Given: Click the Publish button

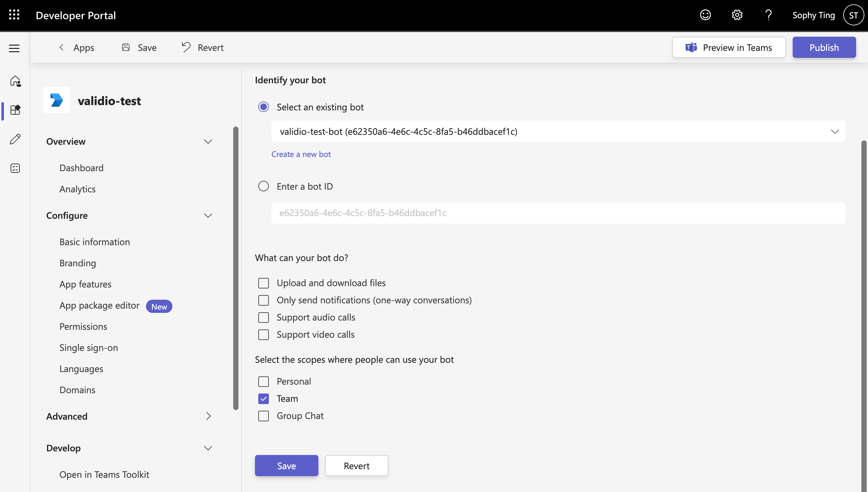Looking at the screenshot, I should click(x=824, y=47).
